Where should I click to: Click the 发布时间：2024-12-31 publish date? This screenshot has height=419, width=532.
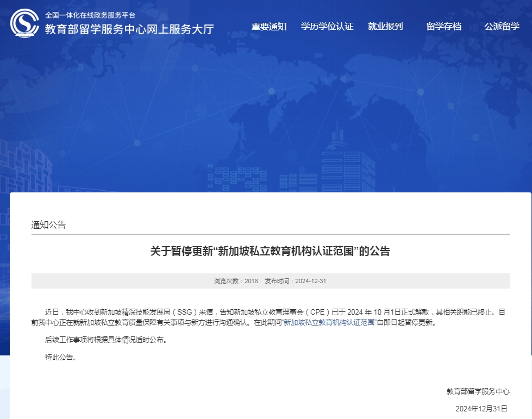(295, 281)
